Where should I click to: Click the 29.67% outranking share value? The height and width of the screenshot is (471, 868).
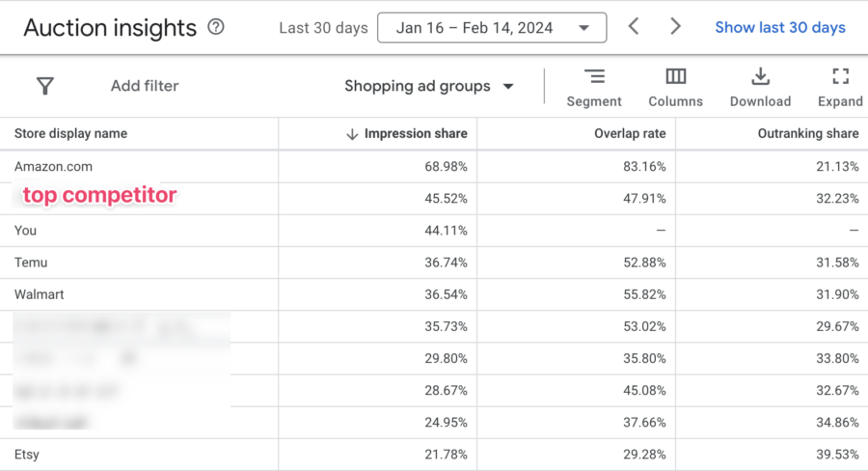click(837, 326)
